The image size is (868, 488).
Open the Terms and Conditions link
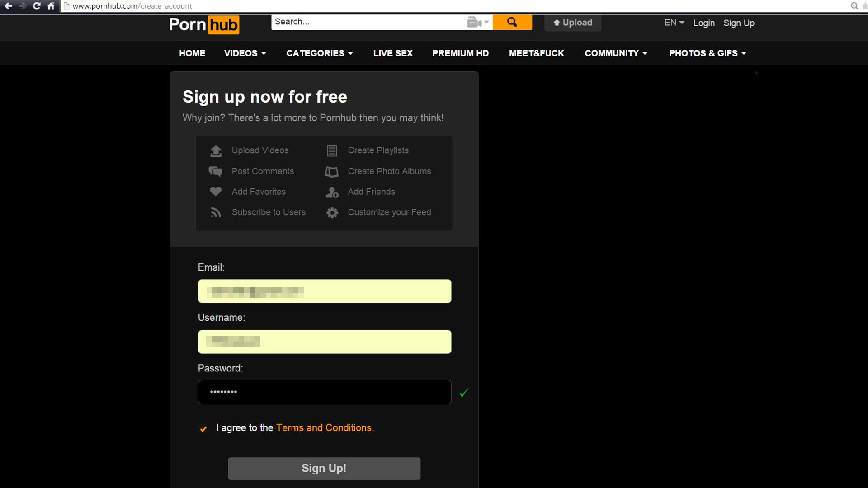pos(325,428)
